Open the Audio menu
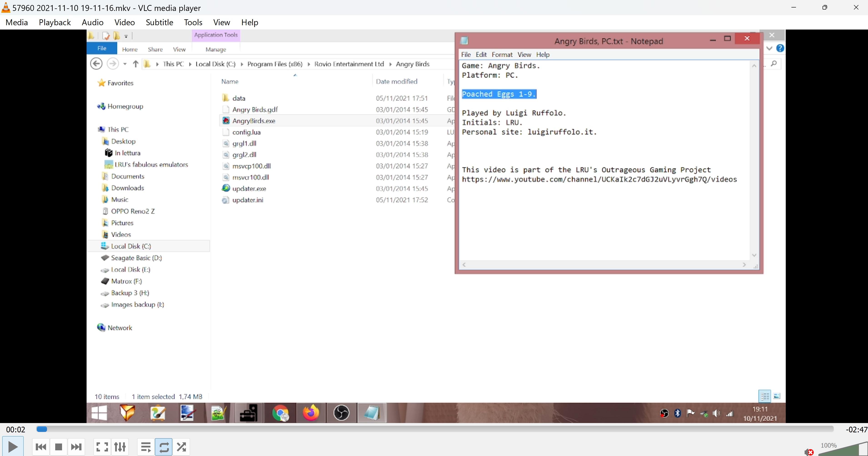 (92, 22)
